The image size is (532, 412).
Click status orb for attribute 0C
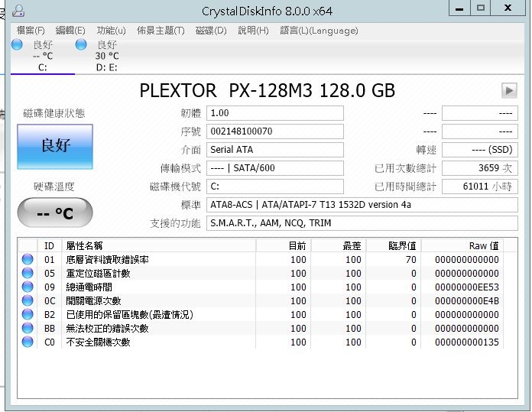(28, 300)
